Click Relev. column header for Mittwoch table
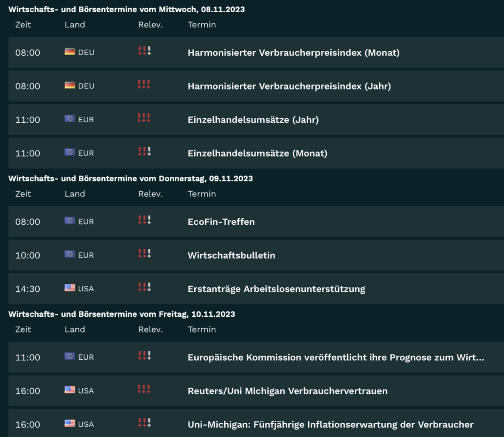Viewport: 504px width, 437px height. pyautogui.click(x=150, y=25)
